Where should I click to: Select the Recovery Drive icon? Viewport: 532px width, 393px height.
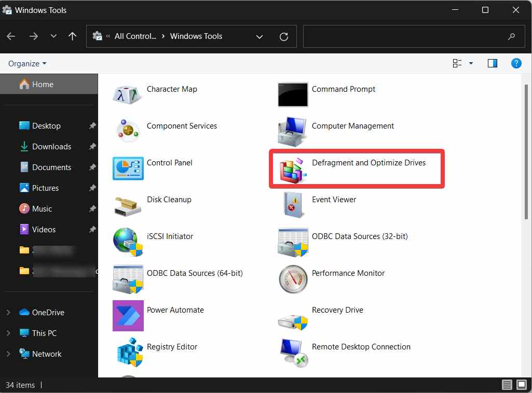292,322
